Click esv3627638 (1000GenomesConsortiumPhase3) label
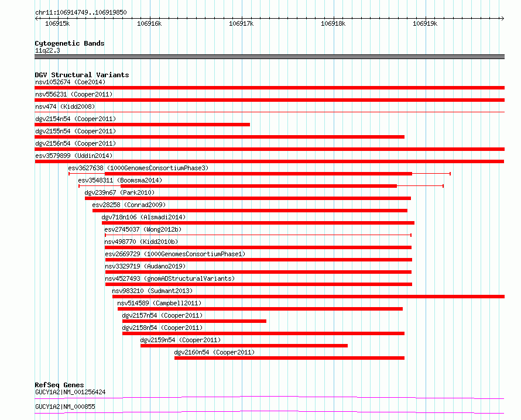Image resolution: width=521 pixels, height=420 pixels. click(x=138, y=168)
